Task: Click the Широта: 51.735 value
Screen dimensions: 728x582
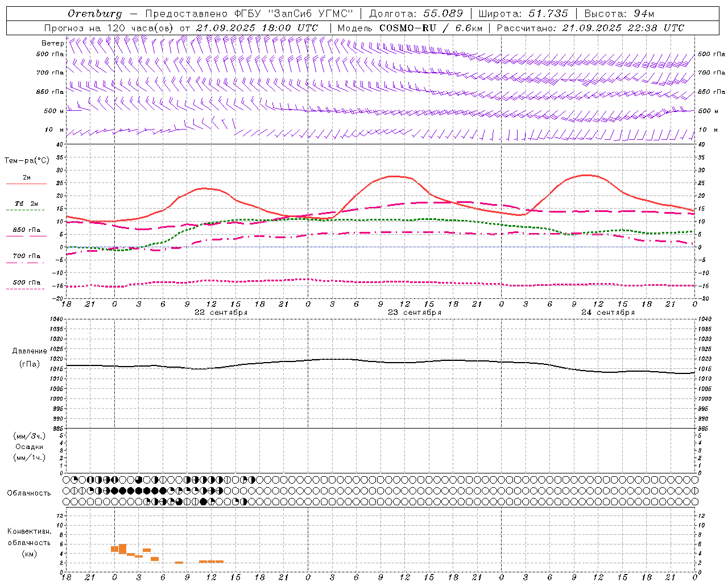Action: coord(523,14)
